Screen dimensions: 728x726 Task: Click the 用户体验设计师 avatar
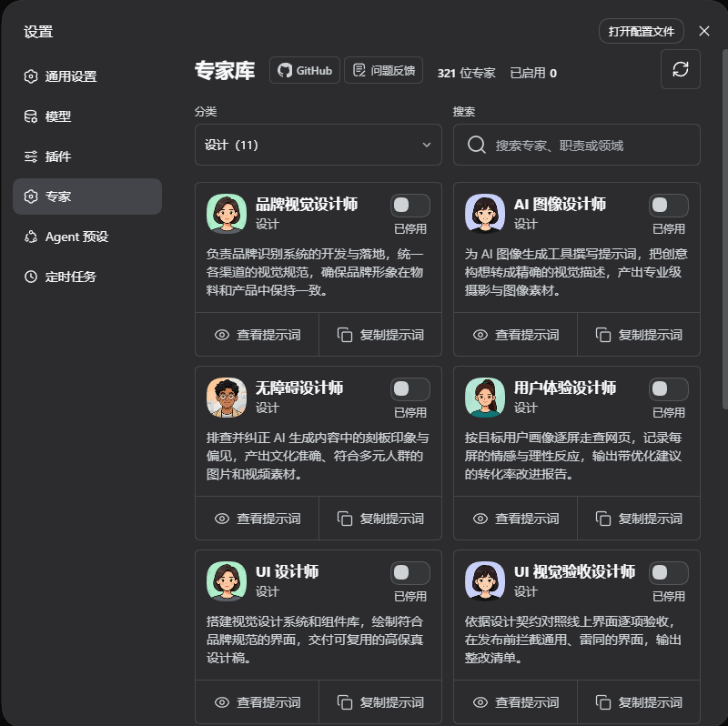[x=485, y=398]
